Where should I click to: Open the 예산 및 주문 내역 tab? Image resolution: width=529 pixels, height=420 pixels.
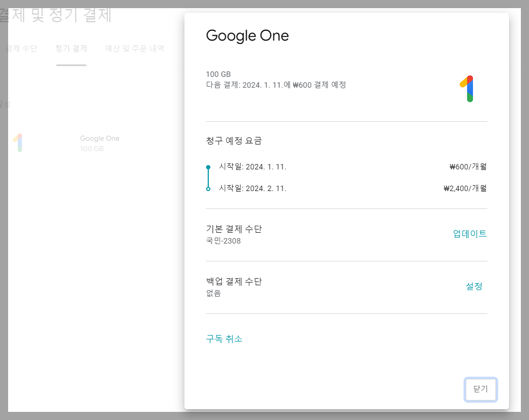[x=135, y=48]
